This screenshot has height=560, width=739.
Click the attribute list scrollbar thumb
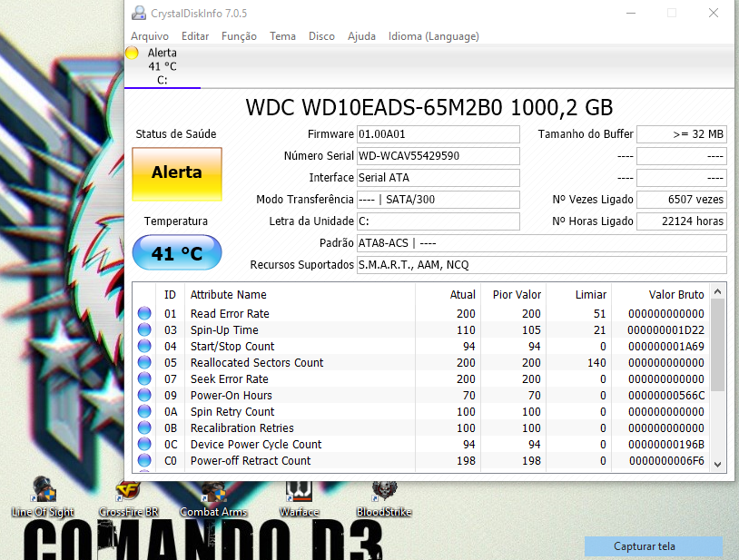(717, 345)
